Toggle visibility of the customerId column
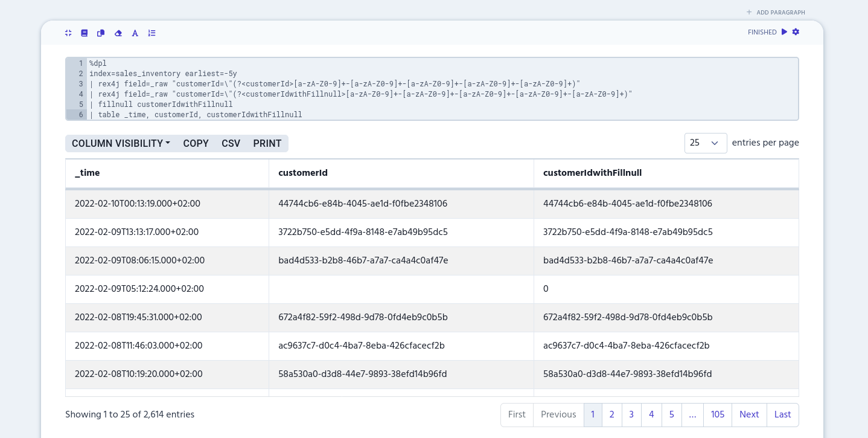The image size is (868, 438). tap(302, 173)
